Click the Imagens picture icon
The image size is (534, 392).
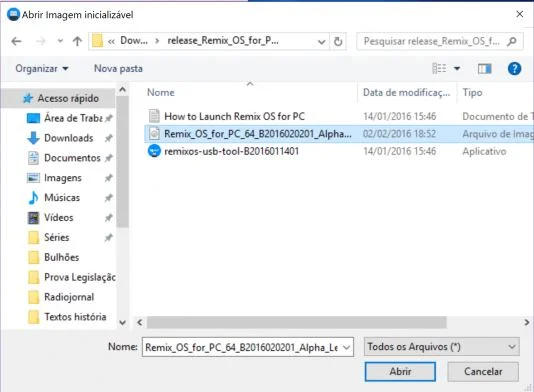click(x=33, y=178)
